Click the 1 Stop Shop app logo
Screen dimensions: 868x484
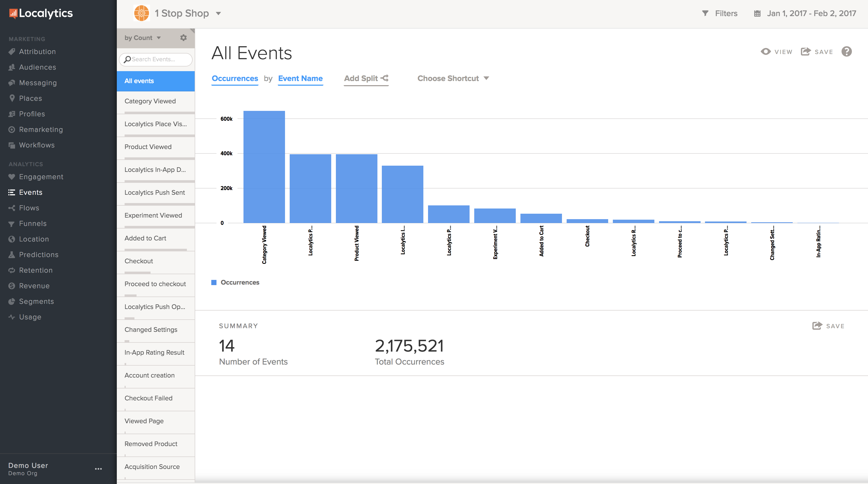click(x=141, y=14)
